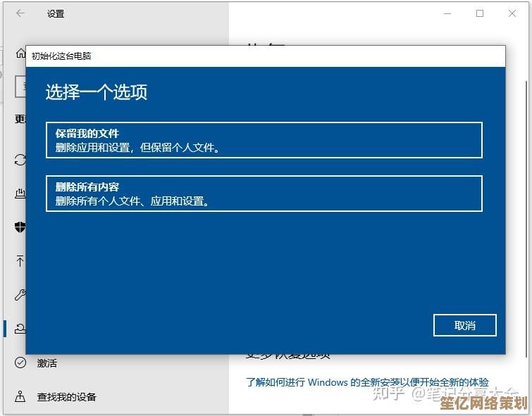Image resolution: width=532 pixels, height=416 pixels.
Task: Open the troubleshoot wrench sidebar icon
Action: coord(20,295)
